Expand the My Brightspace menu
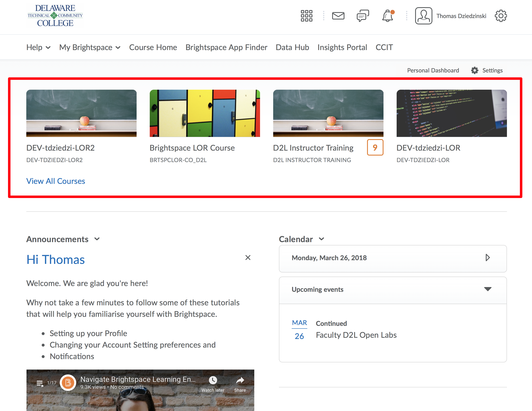Viewport: 532px width, 411px height. 90,47
